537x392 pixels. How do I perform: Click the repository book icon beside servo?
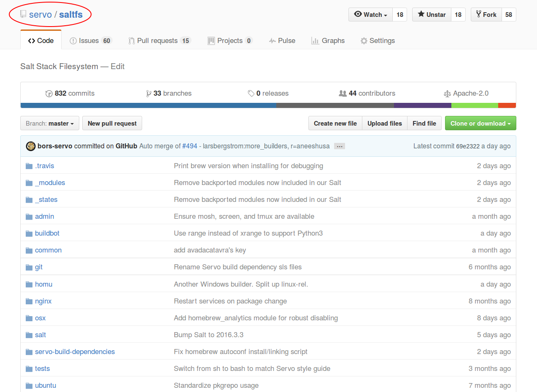[x=23, y=15]
